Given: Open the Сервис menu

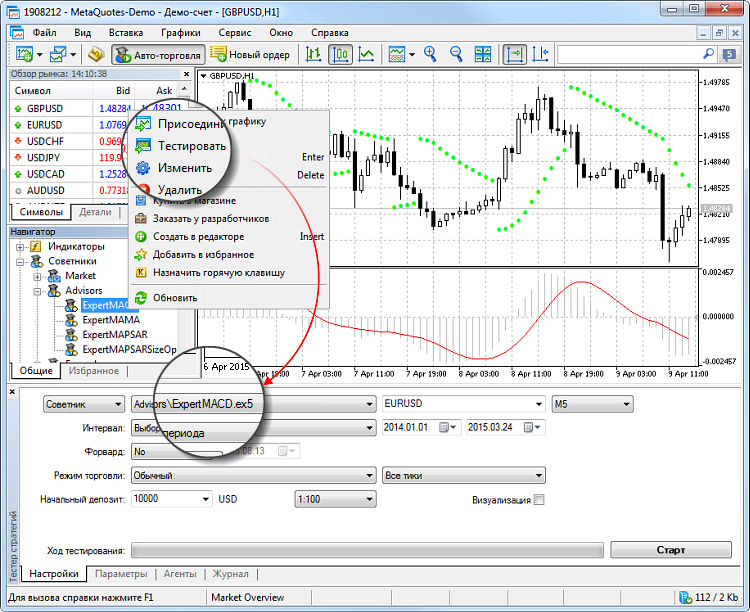Looking at the screenshot, I should (x=234, y=32).
